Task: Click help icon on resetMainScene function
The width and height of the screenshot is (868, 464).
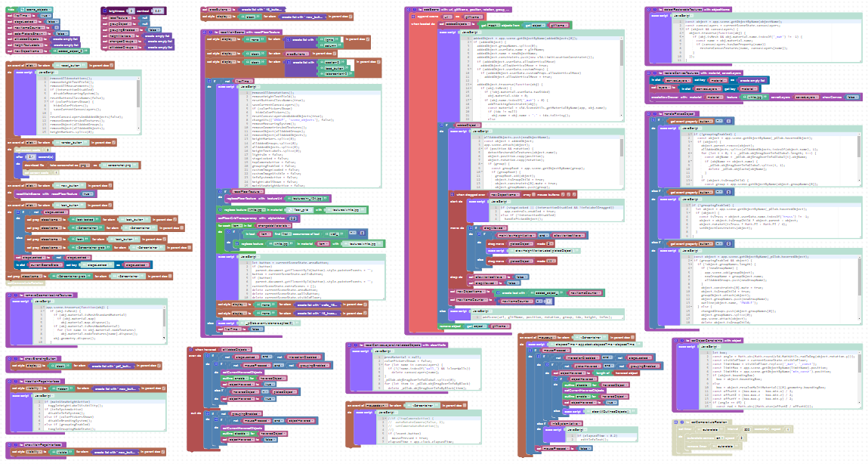Action: click(x=211, y=32)
